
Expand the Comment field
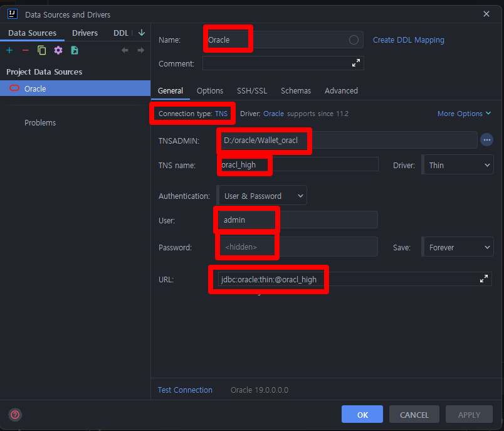356,63
